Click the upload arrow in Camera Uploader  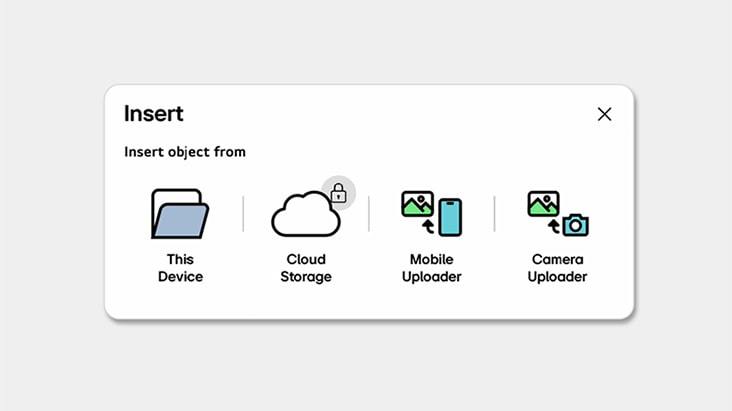point(553,227)
